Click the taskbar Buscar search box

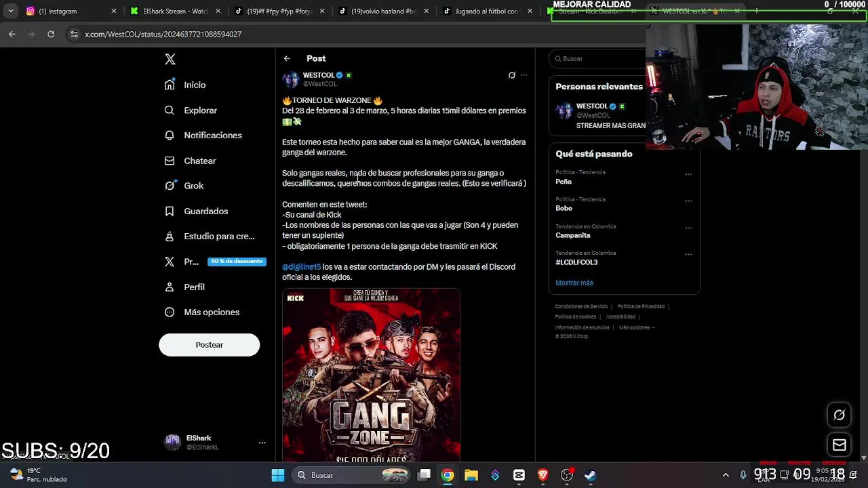point(351,475)
